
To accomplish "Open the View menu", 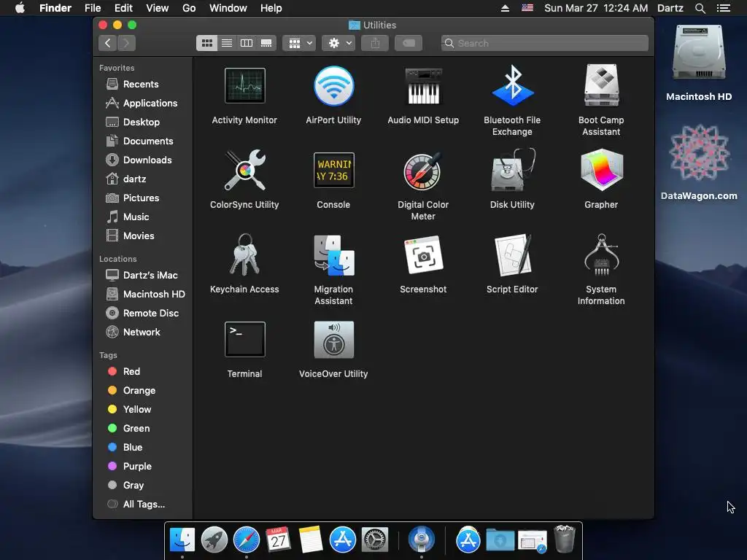I will pyautogui.click(x=158, y=8).
